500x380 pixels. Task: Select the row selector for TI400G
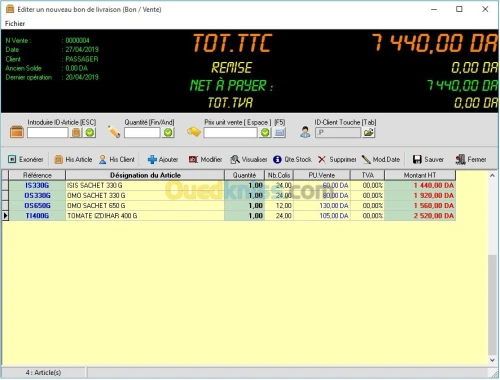point(5,216)
